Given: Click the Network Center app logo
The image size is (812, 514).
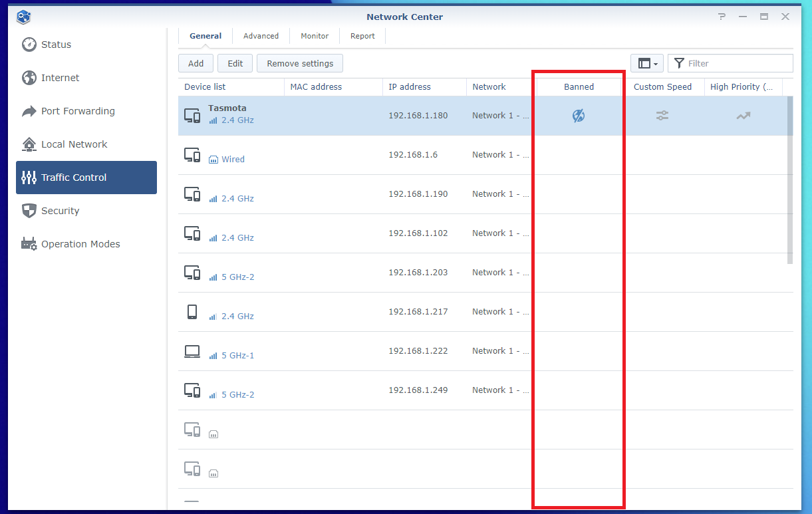Looking at the screenshot, I should [24, 17].
